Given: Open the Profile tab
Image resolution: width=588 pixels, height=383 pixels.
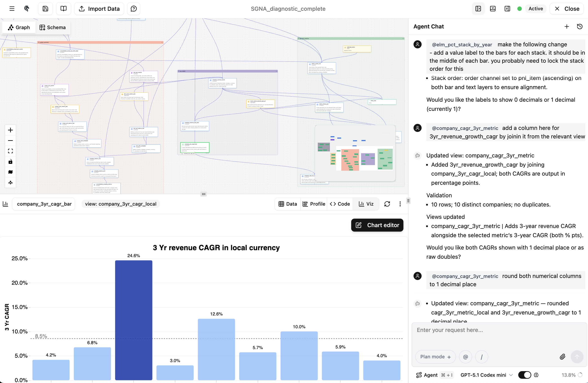Looking at the screenshot, I should 314,204.
